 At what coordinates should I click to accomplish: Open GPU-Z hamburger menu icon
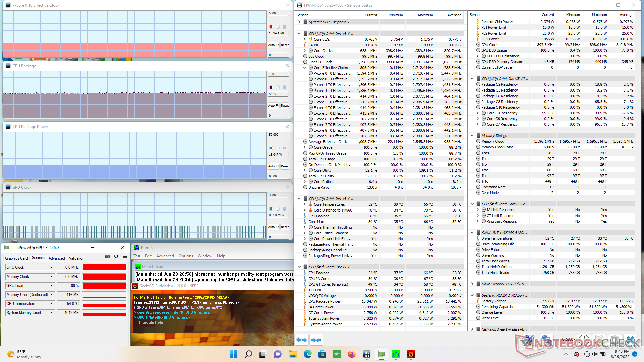click(x=125, y=256)
